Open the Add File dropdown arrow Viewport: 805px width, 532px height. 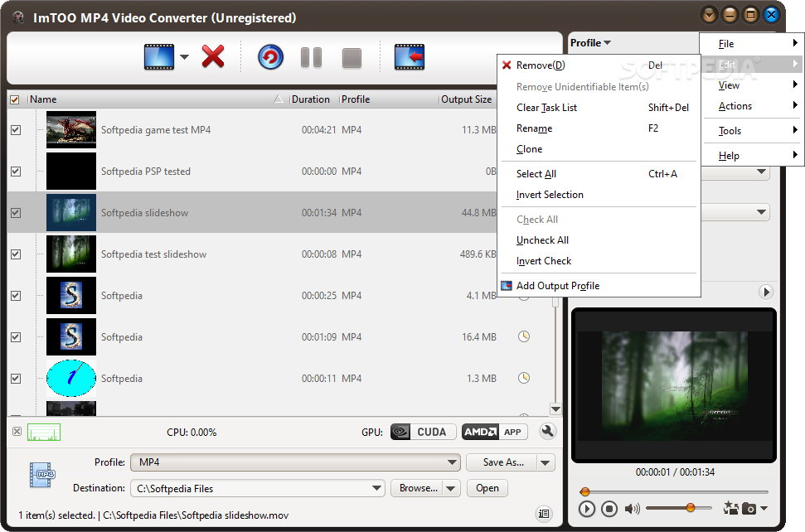pos(184,57)
